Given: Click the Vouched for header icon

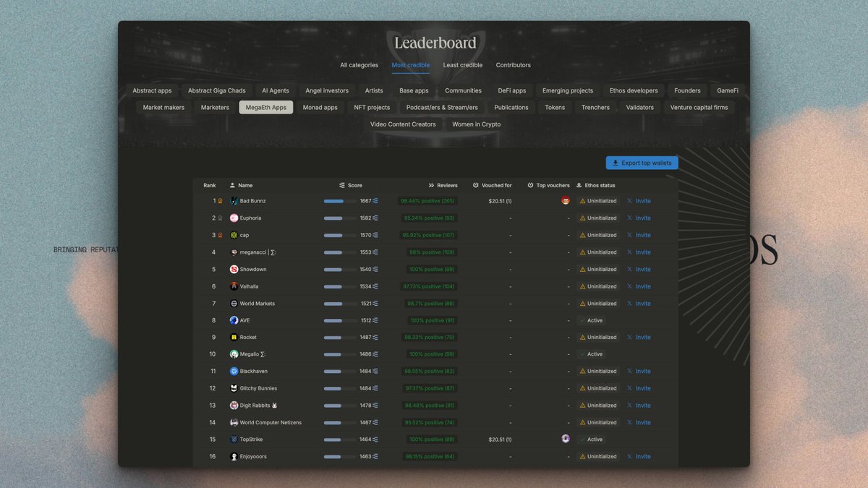Looking at the screenshot, I should coord(476,185).
